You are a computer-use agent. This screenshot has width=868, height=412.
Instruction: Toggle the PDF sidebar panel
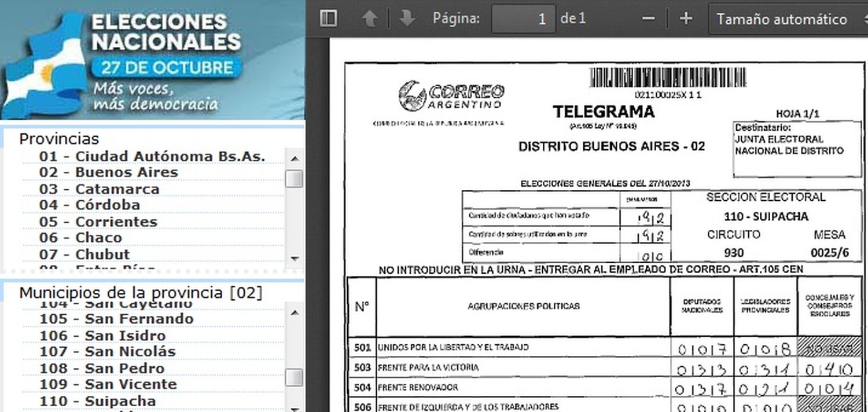pos(329,19)
